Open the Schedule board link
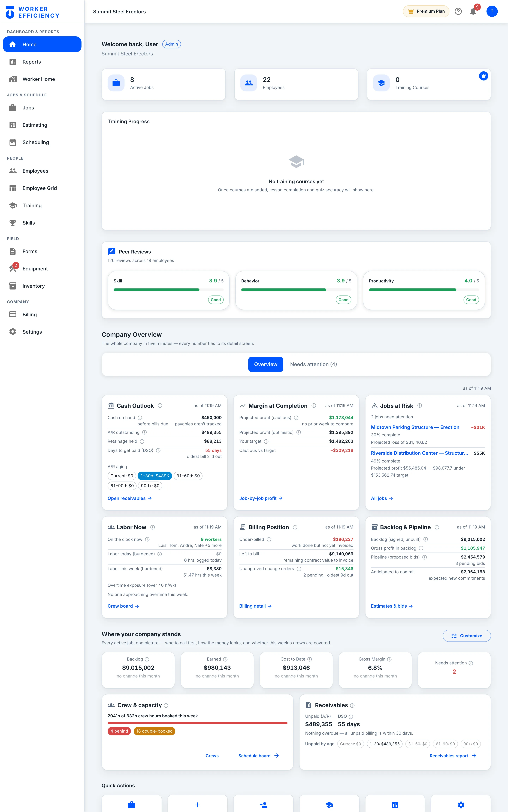Image resolution: width=508 pixels, height=812 pixels. 258,756
